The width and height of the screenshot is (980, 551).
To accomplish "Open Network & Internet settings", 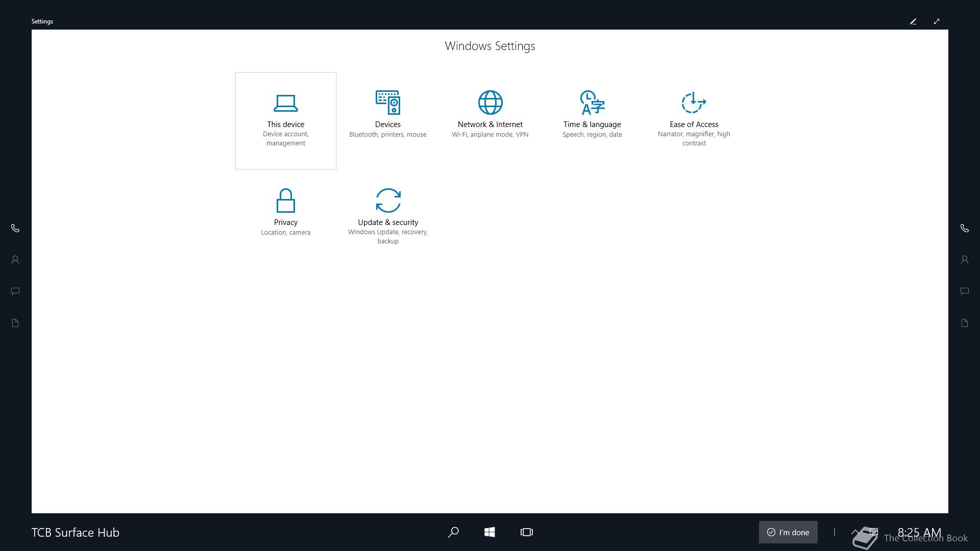I will 489,121.
